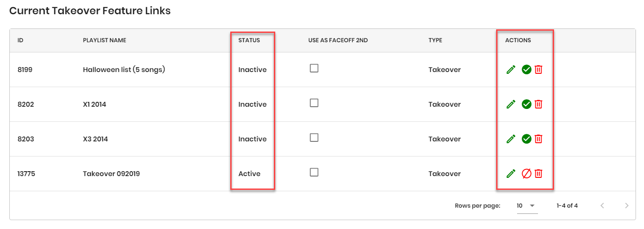This screenshot has height=229, width=644.
Task: Check faceoff 2nd for Takeover 092019
Action: coord(314,172)
